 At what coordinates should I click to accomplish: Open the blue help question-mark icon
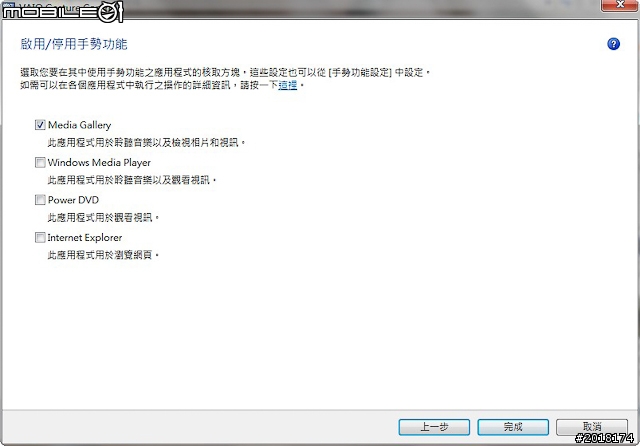click(x=613, y=44)
